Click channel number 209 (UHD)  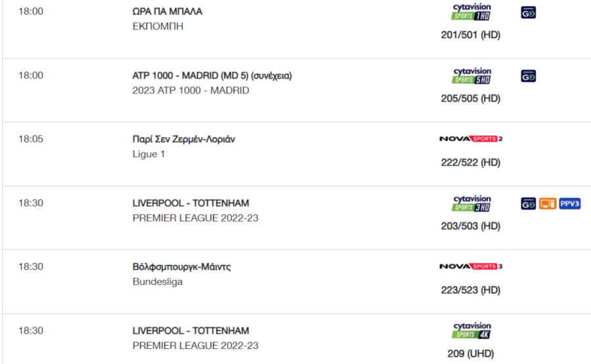click(x=471, y=354)
